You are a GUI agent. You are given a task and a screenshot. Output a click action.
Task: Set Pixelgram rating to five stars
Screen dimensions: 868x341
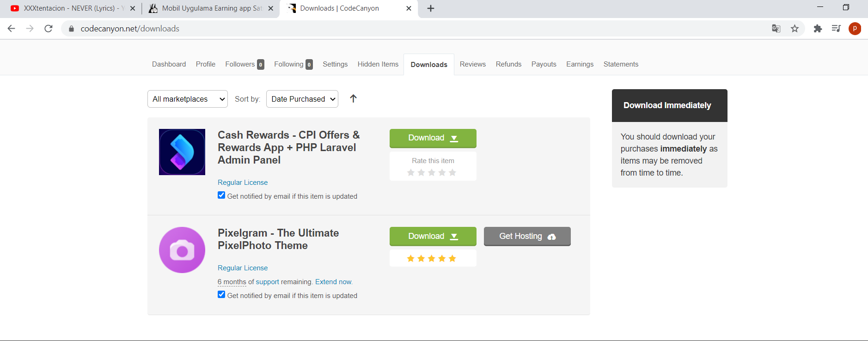pos(452,258)
